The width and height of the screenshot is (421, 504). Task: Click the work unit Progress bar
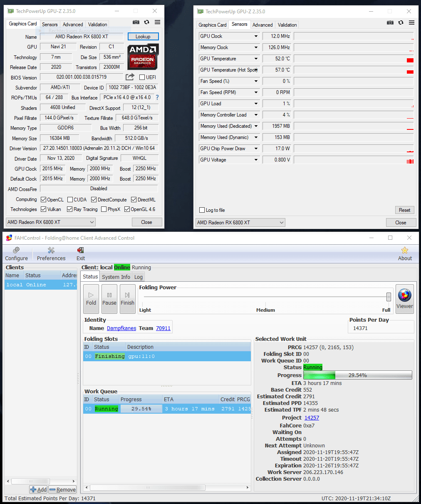(358, 375)
